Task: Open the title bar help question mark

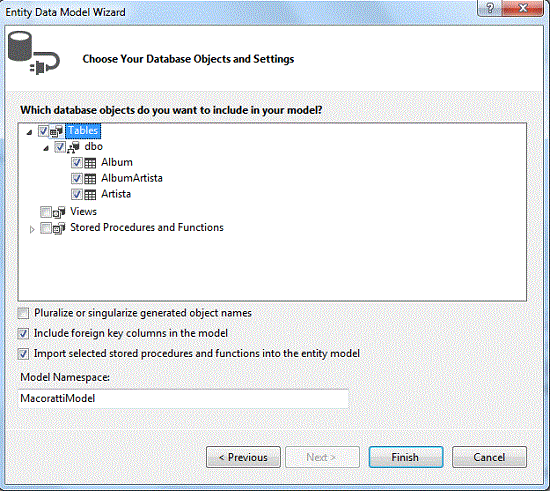Action: pyautogui.click(x=490, y=8)
